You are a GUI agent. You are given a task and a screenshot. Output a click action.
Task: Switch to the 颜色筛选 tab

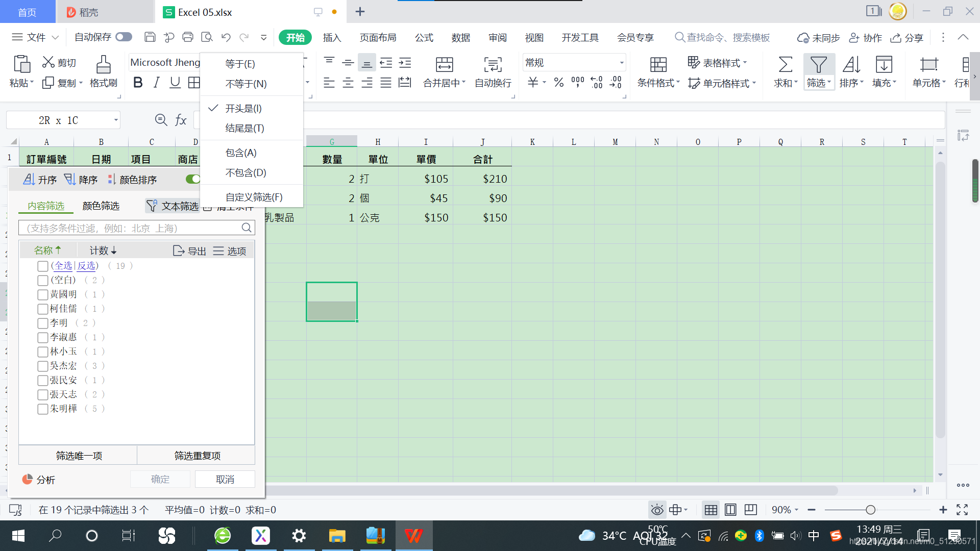click(101, 206)
